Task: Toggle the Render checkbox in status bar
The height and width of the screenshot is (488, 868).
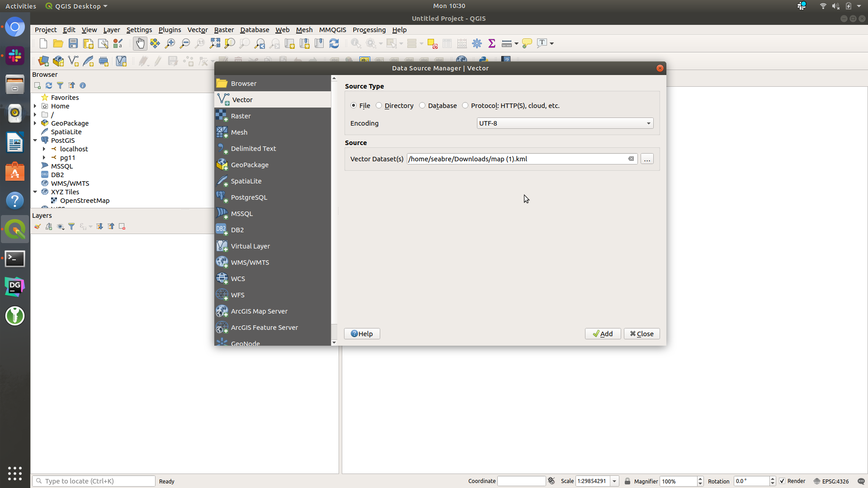Action: click(783, 481)
